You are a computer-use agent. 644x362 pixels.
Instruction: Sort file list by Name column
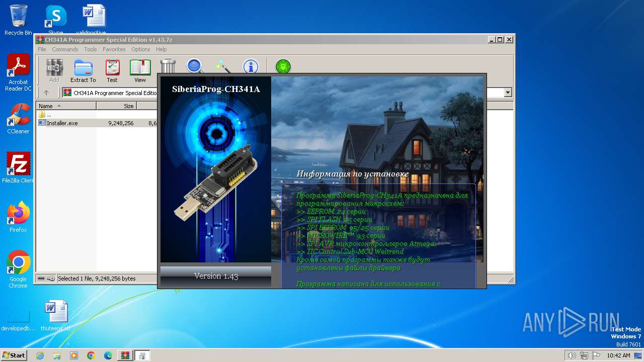[x=66, y=106]
